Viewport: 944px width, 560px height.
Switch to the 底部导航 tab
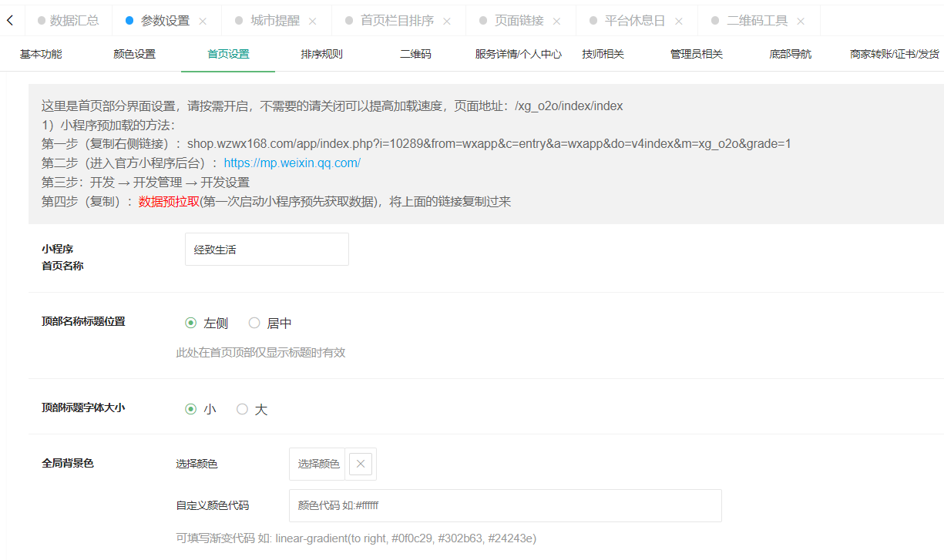[x=789, y=54]
